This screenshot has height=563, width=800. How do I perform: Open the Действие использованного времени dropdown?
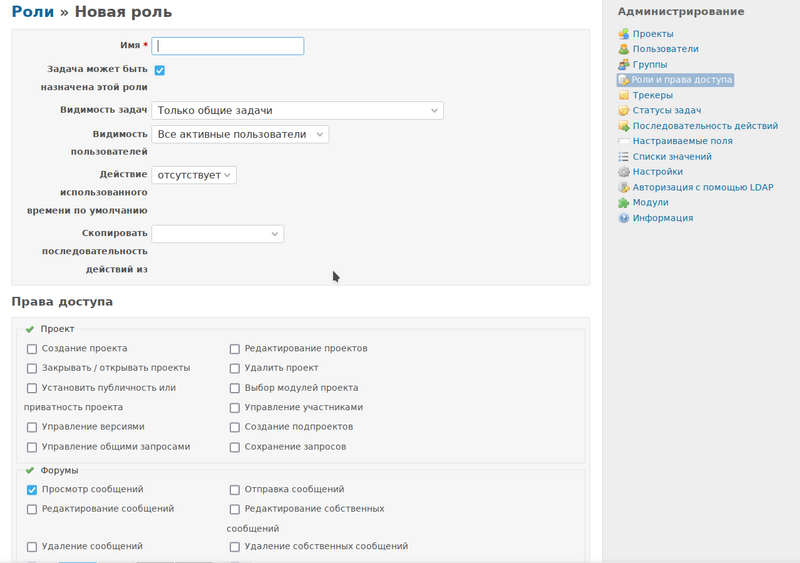(x=194, y=175)
